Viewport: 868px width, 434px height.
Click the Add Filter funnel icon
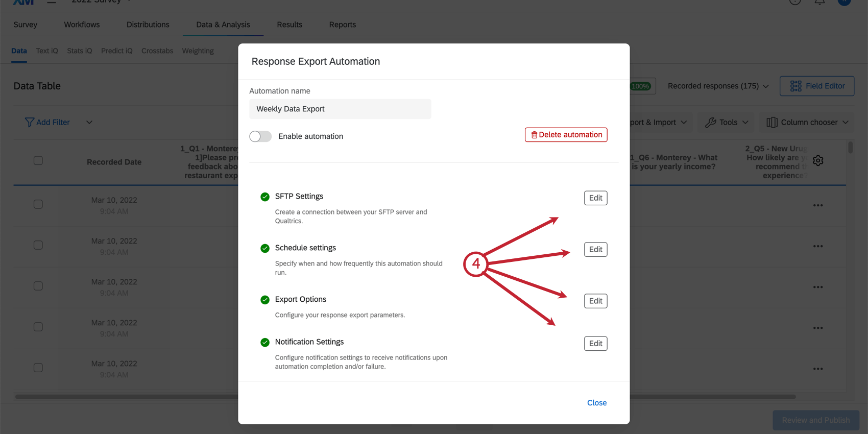pyautogui.click(x=30, y=122)
